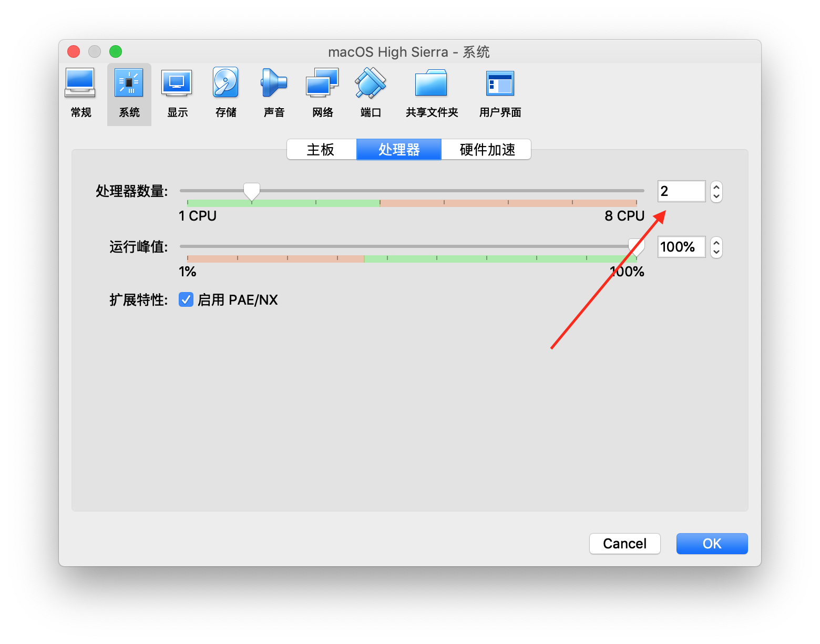Click the 运行峰值 slider handle

point(636,246)
